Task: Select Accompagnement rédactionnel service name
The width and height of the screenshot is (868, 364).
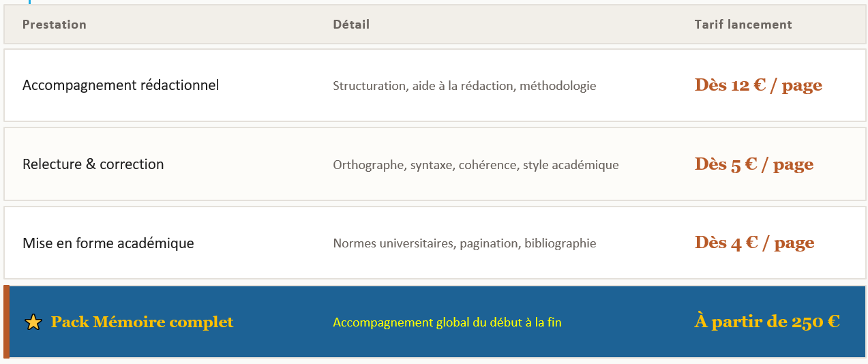Action: point(121,86)
